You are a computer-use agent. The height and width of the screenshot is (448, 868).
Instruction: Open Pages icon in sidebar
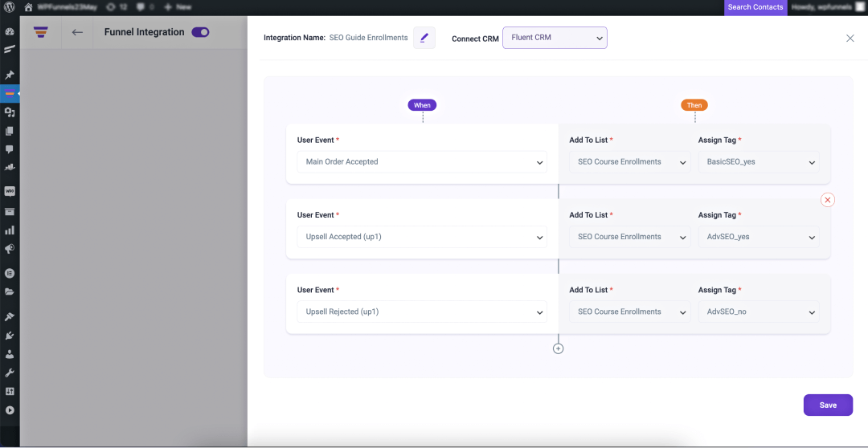click(x=10, y=131)
